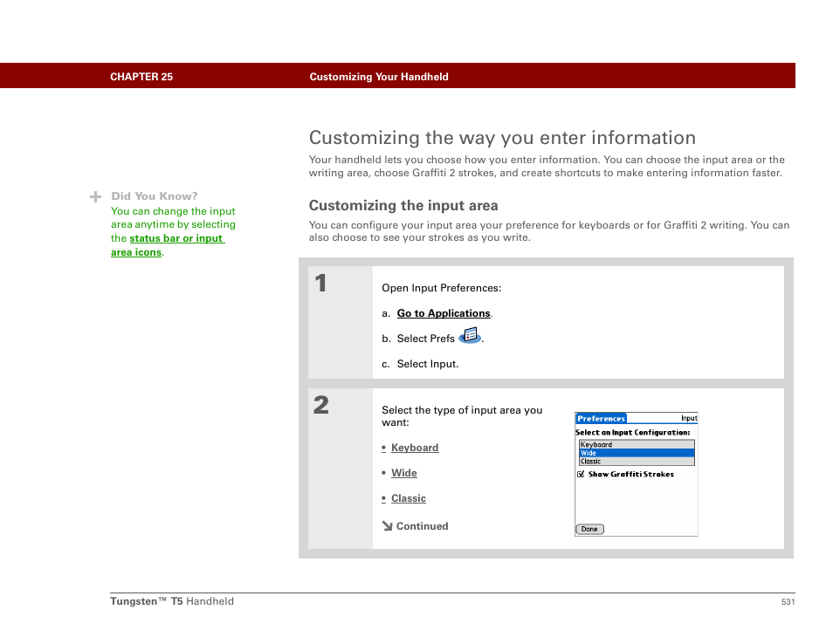Click the 'Select Input.' instruction text
833x644 pixels.
pos(428,364)
